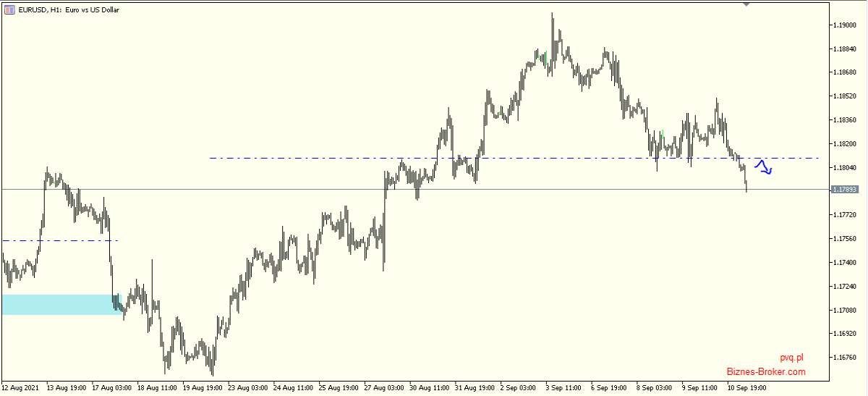Click the '13 Aug 19:00' time label
868x396 pixels.
pyautogui.click(x=67, y=388)
